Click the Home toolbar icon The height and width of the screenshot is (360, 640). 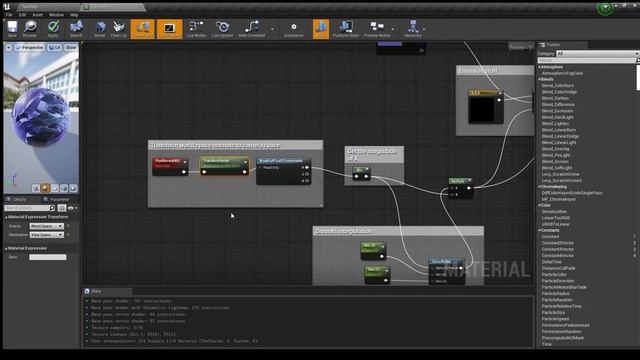pyautogui.click(x=100, y=29)
